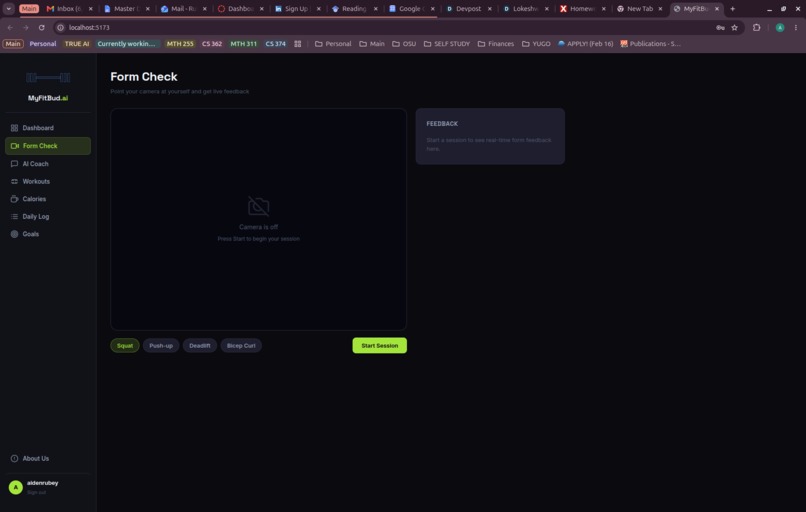Open the CS 362 bookmark
This screenshot has width=806, height=512.
point(212,44)
